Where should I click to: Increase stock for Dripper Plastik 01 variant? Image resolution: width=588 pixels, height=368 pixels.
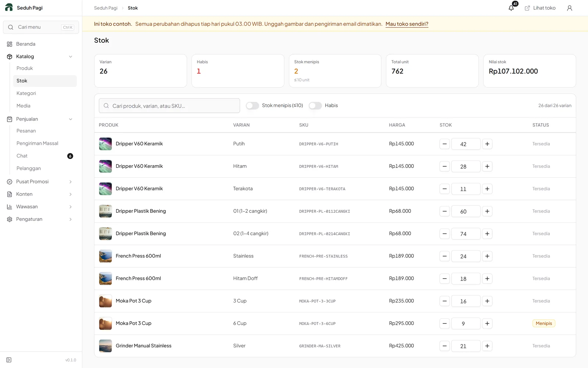(x=487, y=211)
